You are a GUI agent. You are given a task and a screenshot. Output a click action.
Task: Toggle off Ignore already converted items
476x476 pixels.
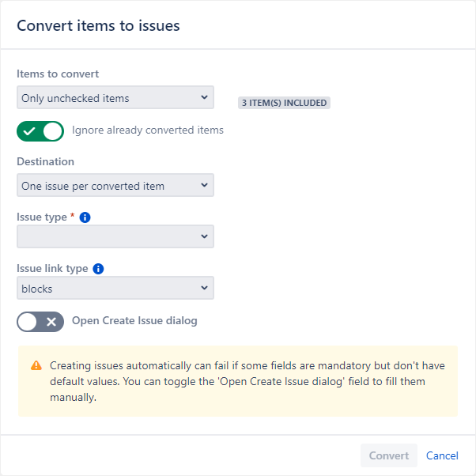(40, 130)
